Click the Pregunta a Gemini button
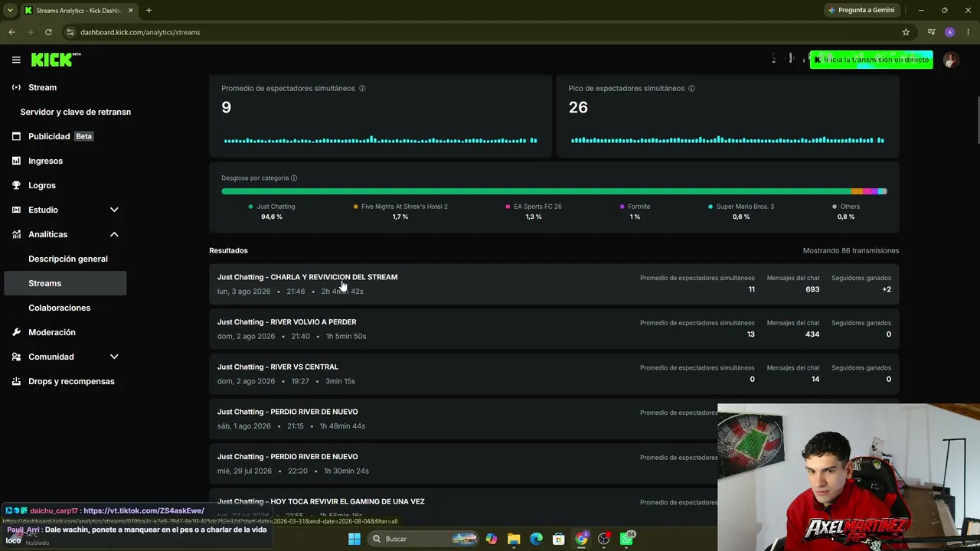980x551 pixels. (864, 11)
